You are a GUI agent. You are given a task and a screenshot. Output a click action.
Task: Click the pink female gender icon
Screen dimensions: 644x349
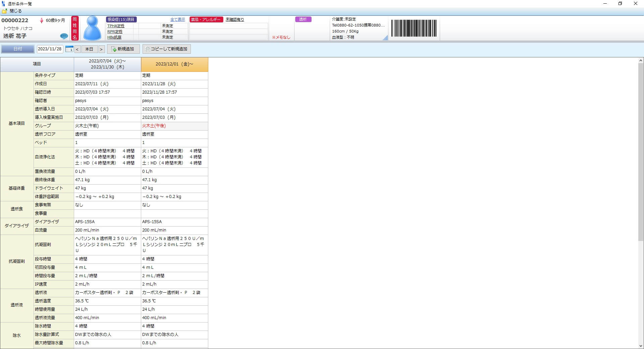[x=42, y=20]
